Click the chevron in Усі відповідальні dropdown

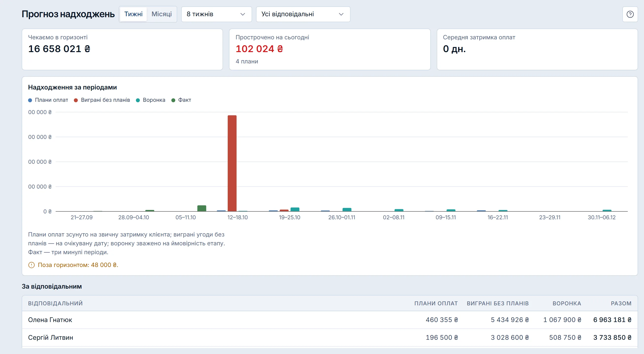341,14
